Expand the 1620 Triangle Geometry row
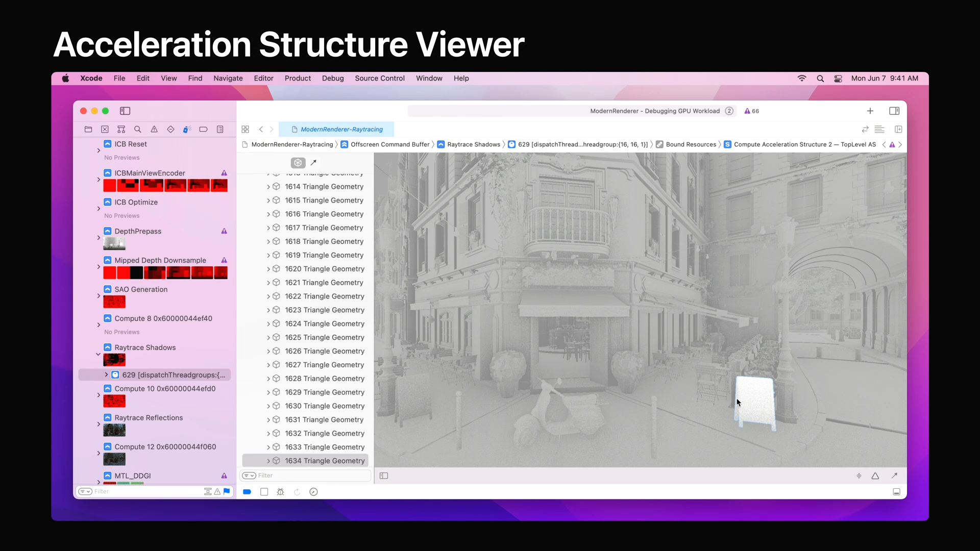The image size is (980, 551). [x=268, y=269]
